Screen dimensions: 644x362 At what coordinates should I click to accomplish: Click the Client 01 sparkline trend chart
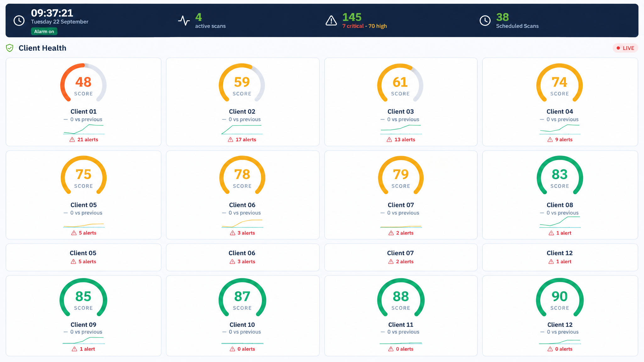point(84,129)
